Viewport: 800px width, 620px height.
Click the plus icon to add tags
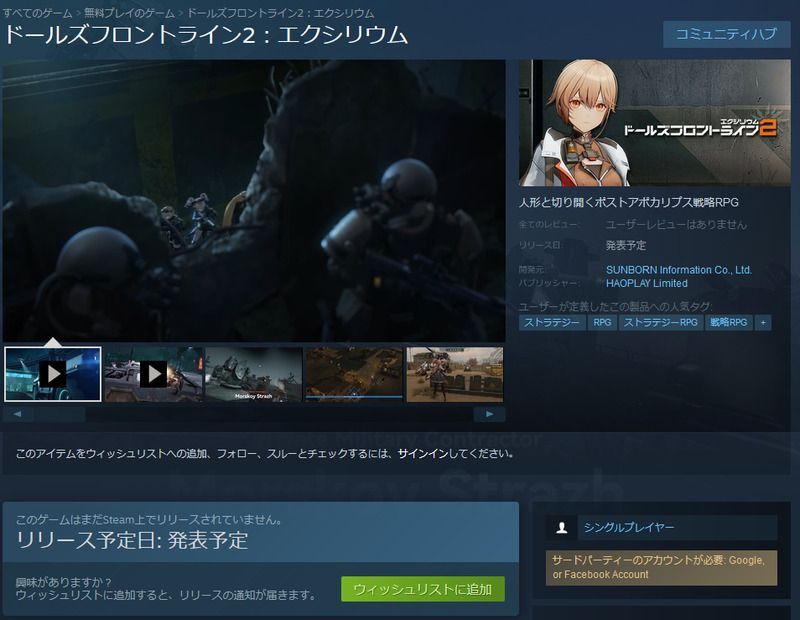[x=763, y=322]
